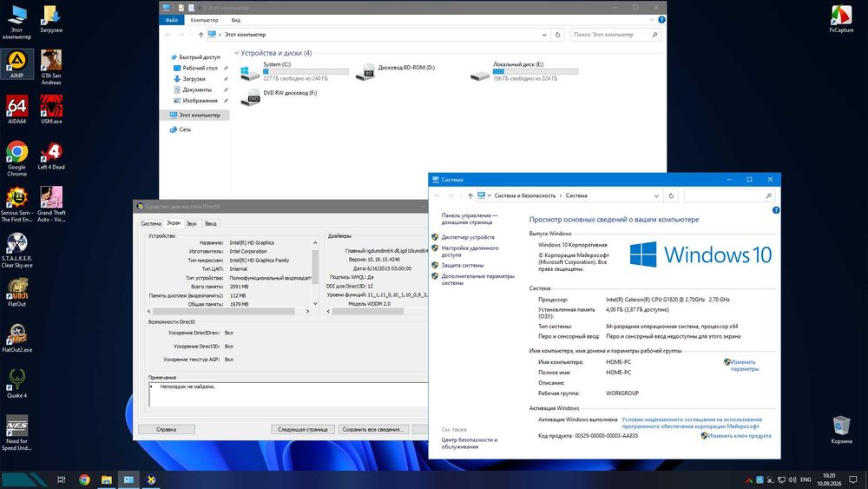Select the System (C:) drive
The height and width of the screenshot is (489, 868).
294,71
